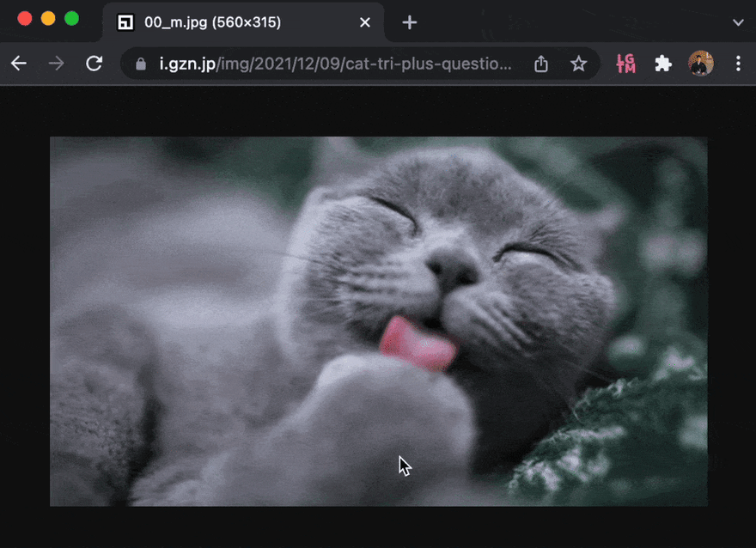
Task: Open the LGTM extension
Action: [625, 64]
